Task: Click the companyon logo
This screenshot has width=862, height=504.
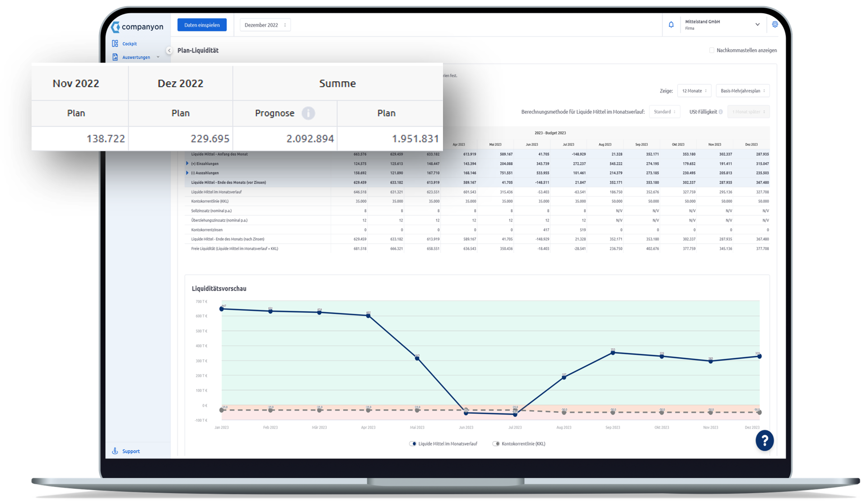Action: [137, 27]
